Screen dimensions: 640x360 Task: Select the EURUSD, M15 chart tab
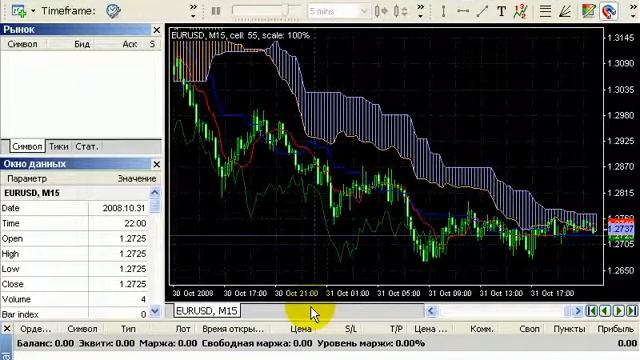pos(207,311)
